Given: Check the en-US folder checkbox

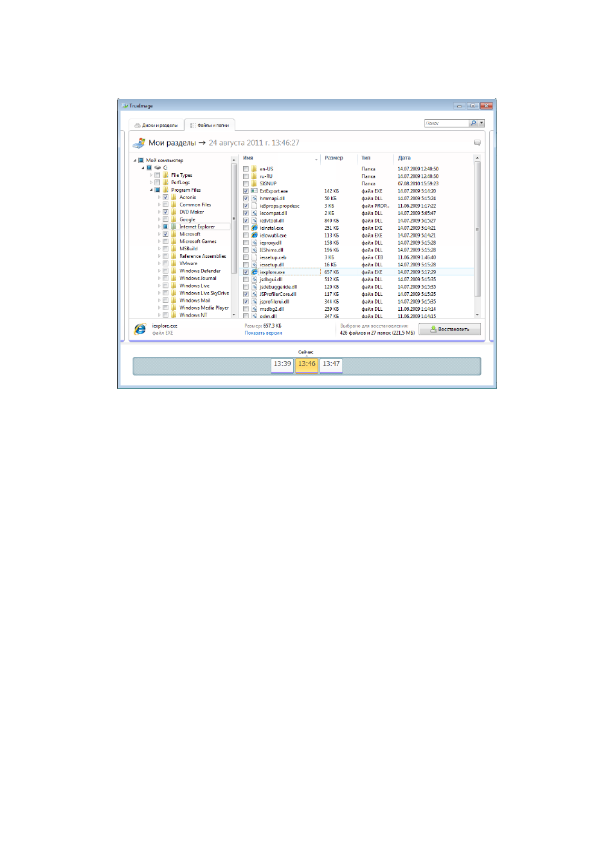Looking at the screenshot, I should 246,169.
